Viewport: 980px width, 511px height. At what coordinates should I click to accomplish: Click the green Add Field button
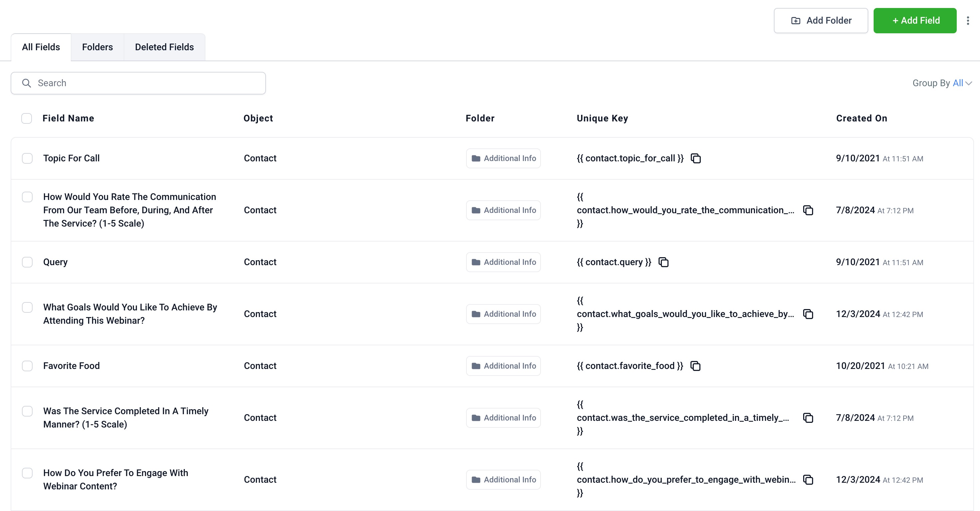tap(915, 21)
